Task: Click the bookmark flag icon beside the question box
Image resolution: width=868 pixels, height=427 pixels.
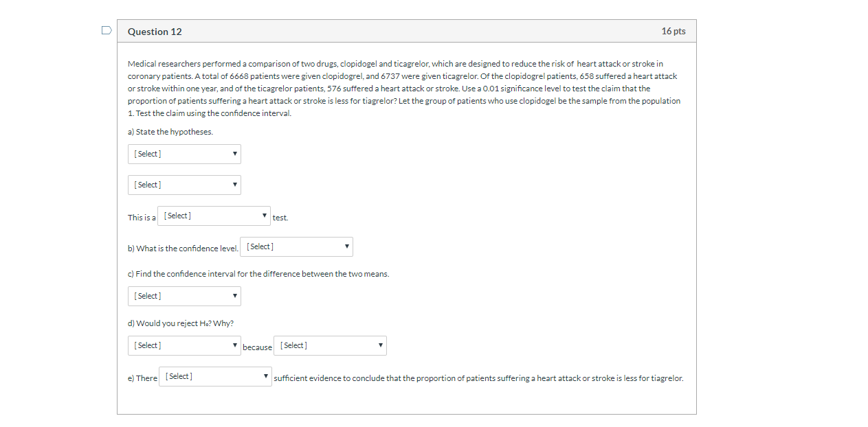Action: click(106, 29)
